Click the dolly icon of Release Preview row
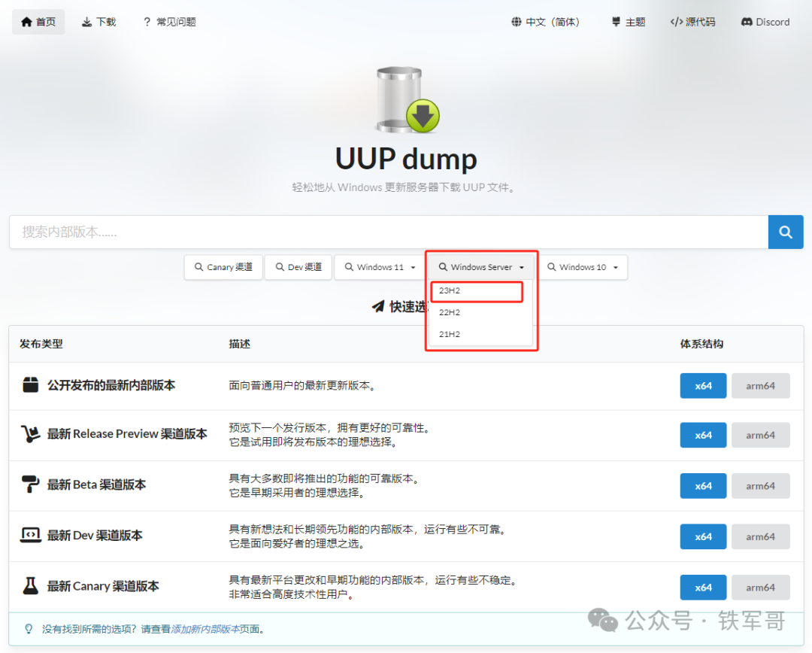The width and height of the screenshot is (812, 653). coord(31,434)
